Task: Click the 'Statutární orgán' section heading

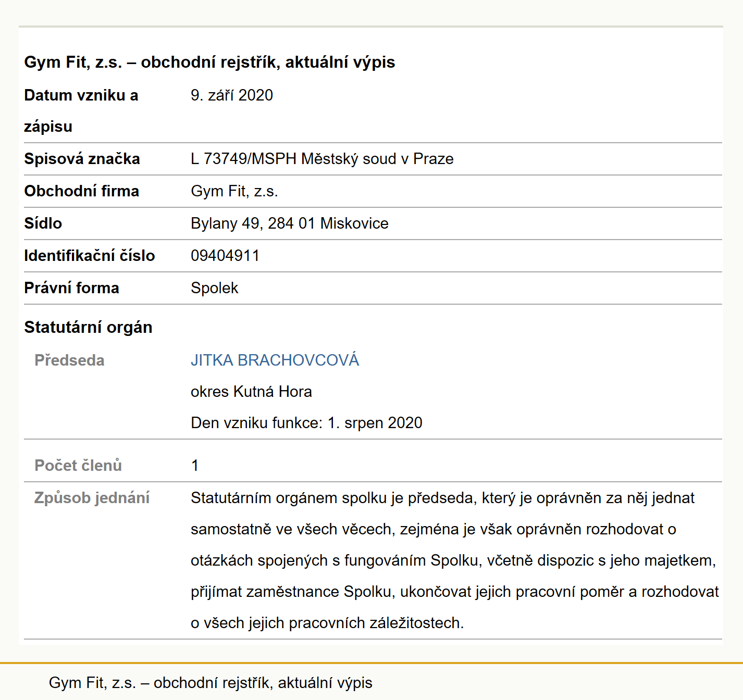Action: click(x=88, y=327)
